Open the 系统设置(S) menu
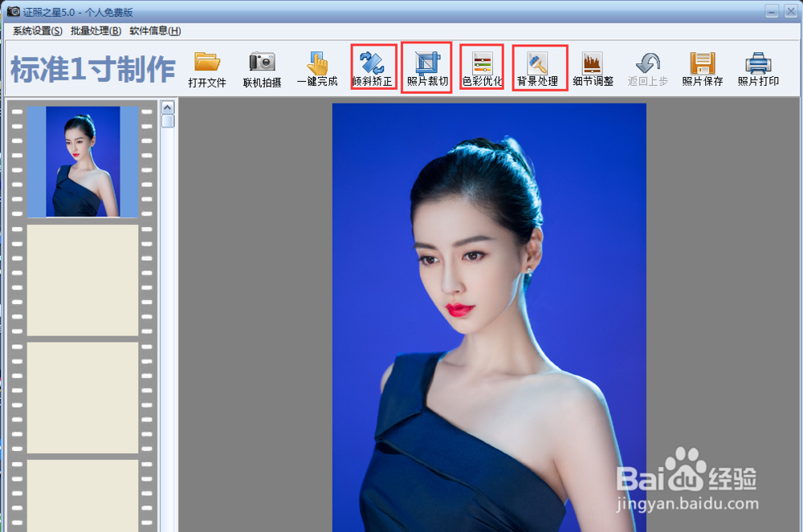Viewport: 803px width, 532px height. [38, 30]
